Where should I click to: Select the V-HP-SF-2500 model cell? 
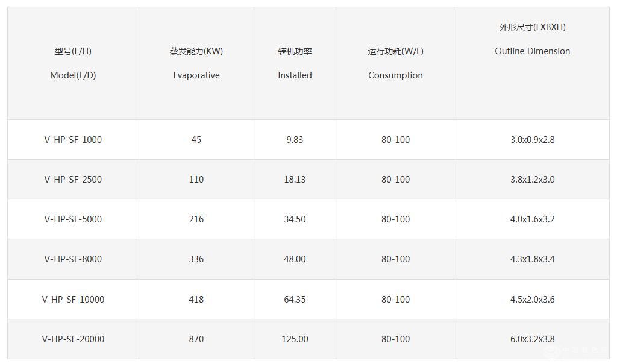[x=73, y=180]
